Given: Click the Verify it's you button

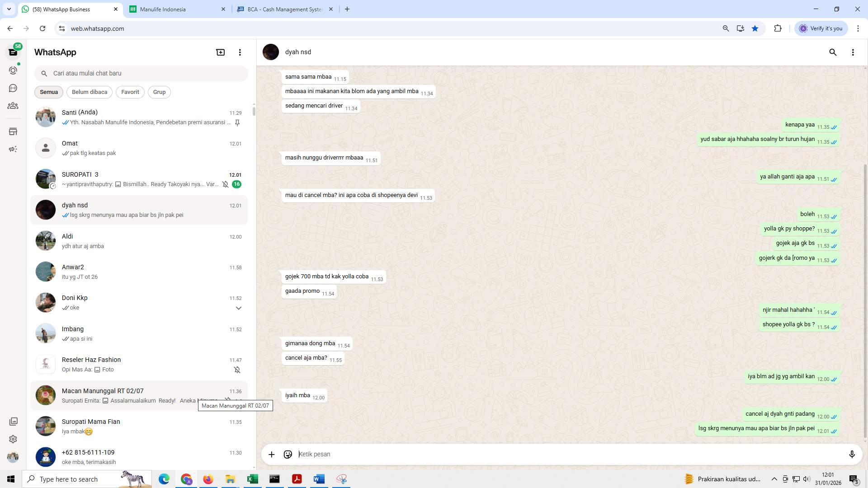Looking at the screenshot, I should click(821, 28).
